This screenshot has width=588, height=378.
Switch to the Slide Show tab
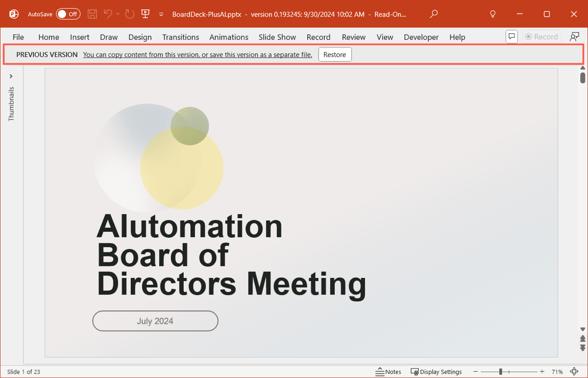[x=277, y=37]
